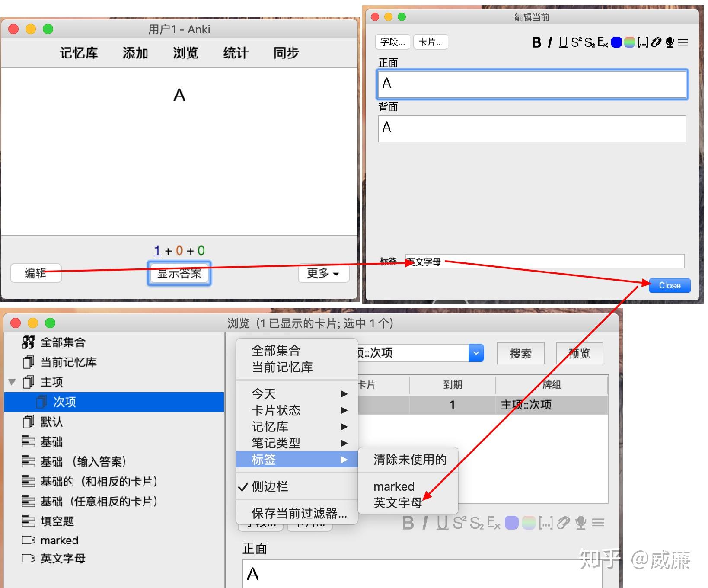Click the Close button in edit window
This screenshot has height=588, width=708.
(x=669, y=285)
